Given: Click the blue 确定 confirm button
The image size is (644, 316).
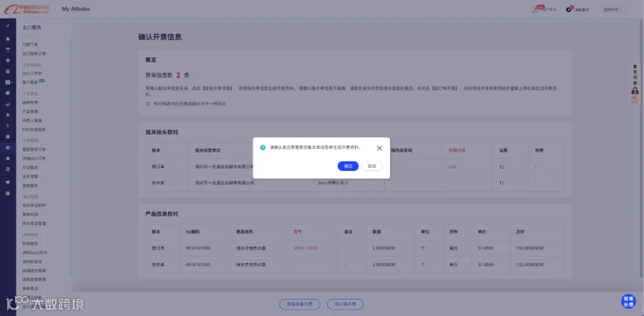Looking at the screenshot, I should pyautogui.click(x=348, y=166).
